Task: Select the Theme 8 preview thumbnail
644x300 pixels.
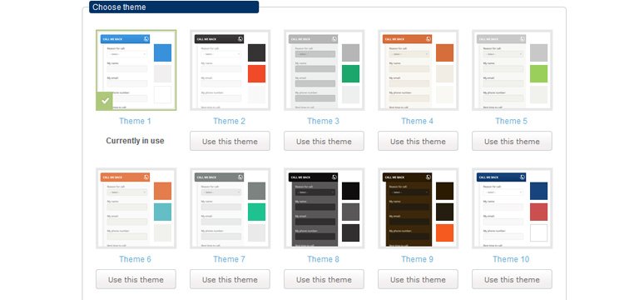Action: click(324, 208)
